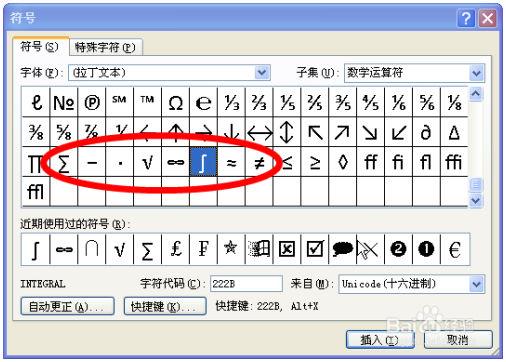Select the five eighths ⅝ fraction
Viewport: 506px width, 362px height.
[64, 132]
